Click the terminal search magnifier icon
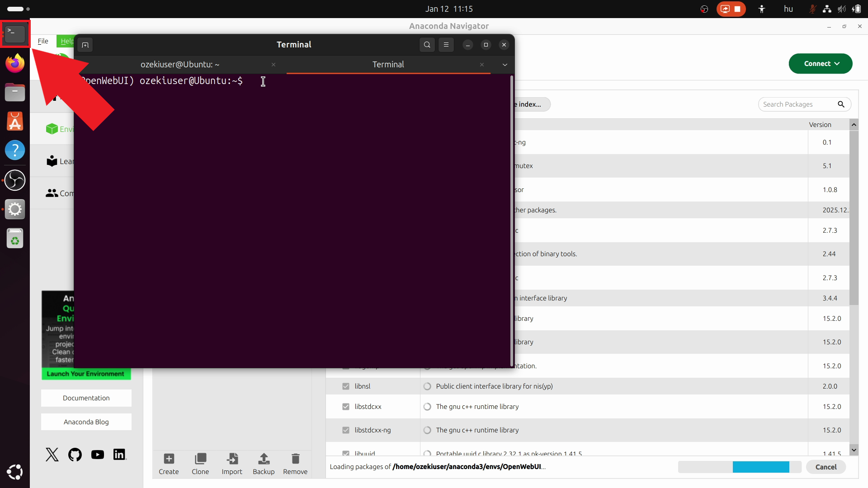 [x=427, y=45]
